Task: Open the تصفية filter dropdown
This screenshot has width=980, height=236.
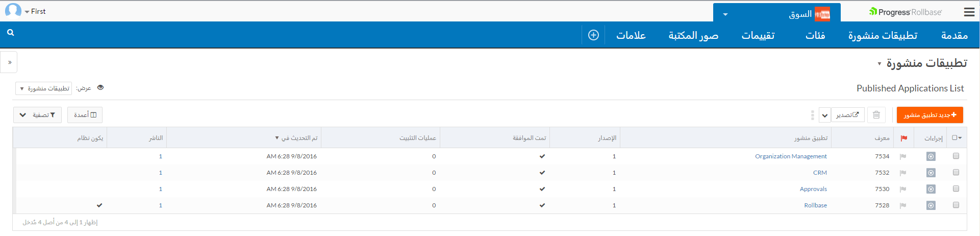Action: (38, 115)
